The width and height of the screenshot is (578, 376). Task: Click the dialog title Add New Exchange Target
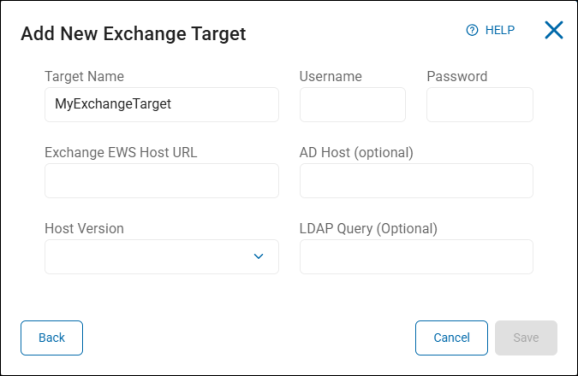133,34
